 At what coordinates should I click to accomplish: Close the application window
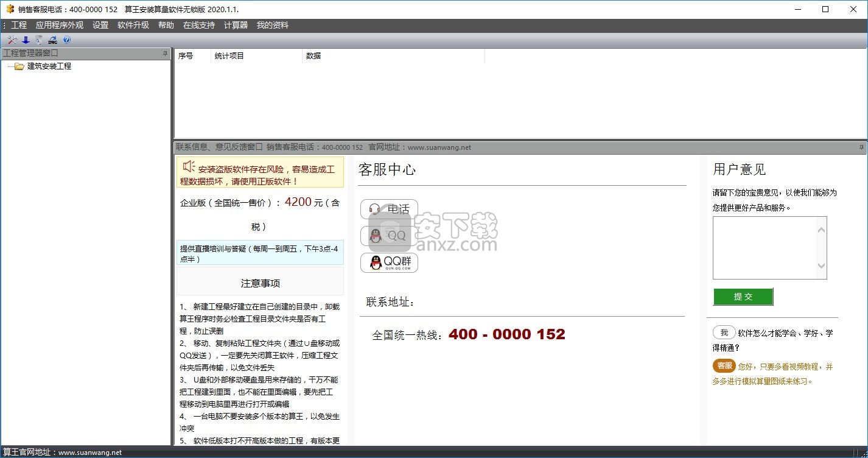853,9
